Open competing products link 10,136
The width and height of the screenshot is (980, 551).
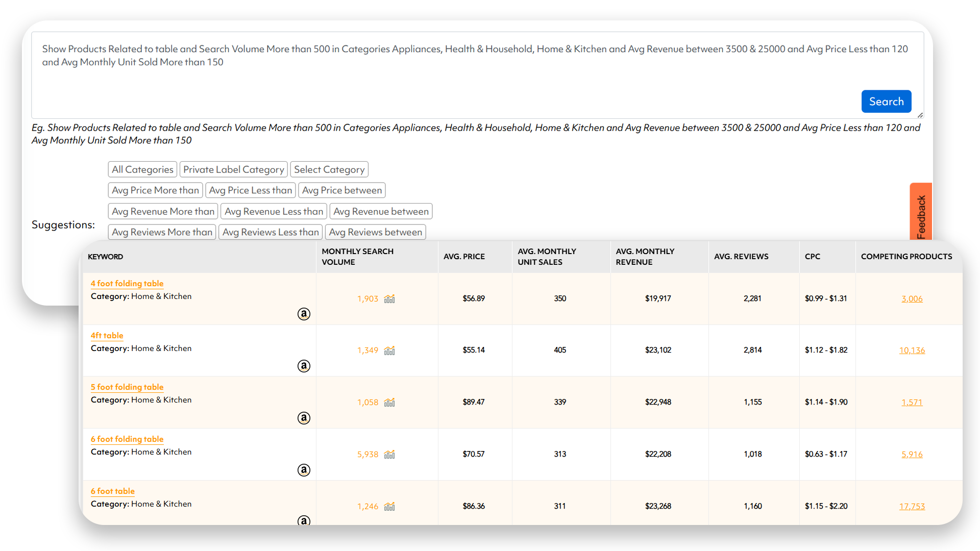[x=912, y=350]
